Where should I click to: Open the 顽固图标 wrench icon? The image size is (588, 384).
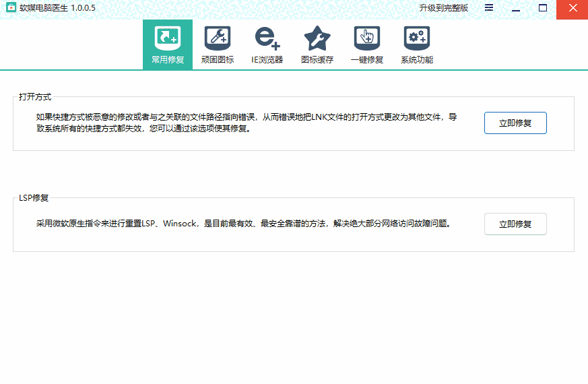coord(217,38)
